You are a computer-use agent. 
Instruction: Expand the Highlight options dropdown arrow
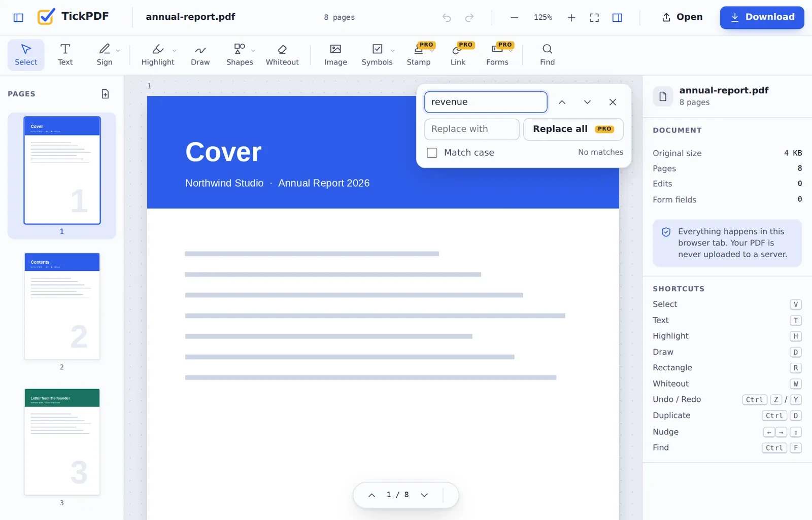174,50
